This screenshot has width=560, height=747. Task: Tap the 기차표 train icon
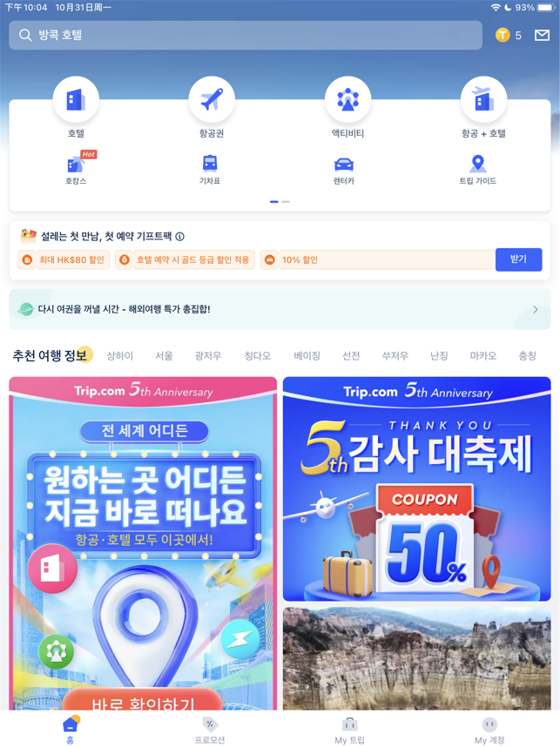click(210, 164)
